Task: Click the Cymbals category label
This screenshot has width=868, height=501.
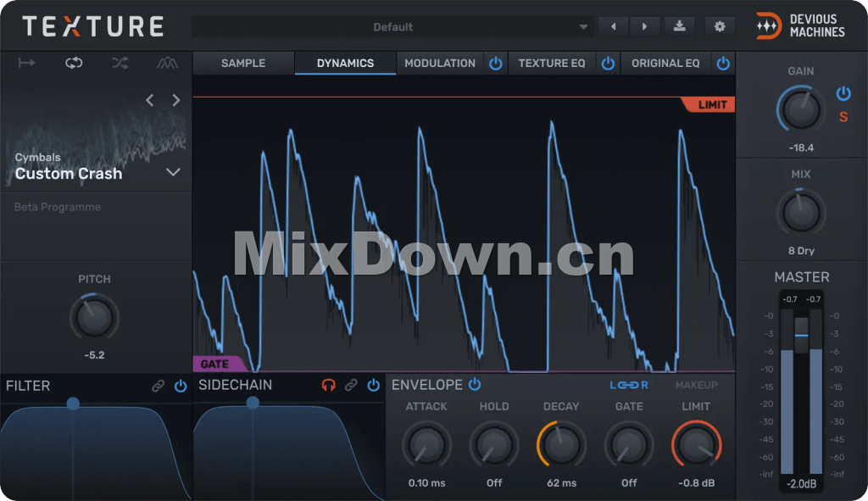Action: click(x=37, y=157)
